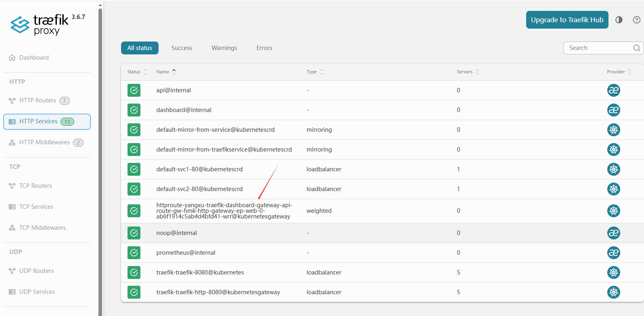This screenshot has height=316, width=644.
Task: Filter services by Errors
Action: click(x=264, y=48)
